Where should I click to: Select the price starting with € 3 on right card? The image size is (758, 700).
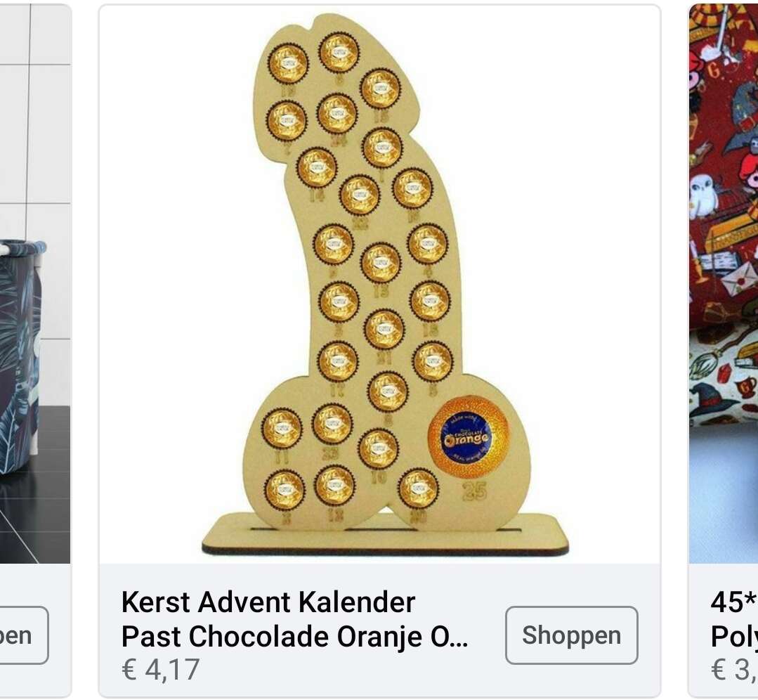[x=734, y=670]
